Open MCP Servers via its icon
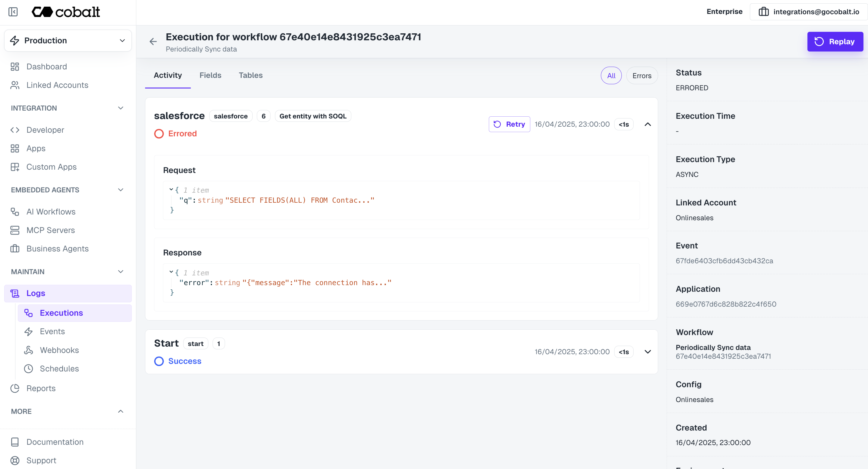Image resolution: width=868 pixels, height=469 pixels. 14,230
